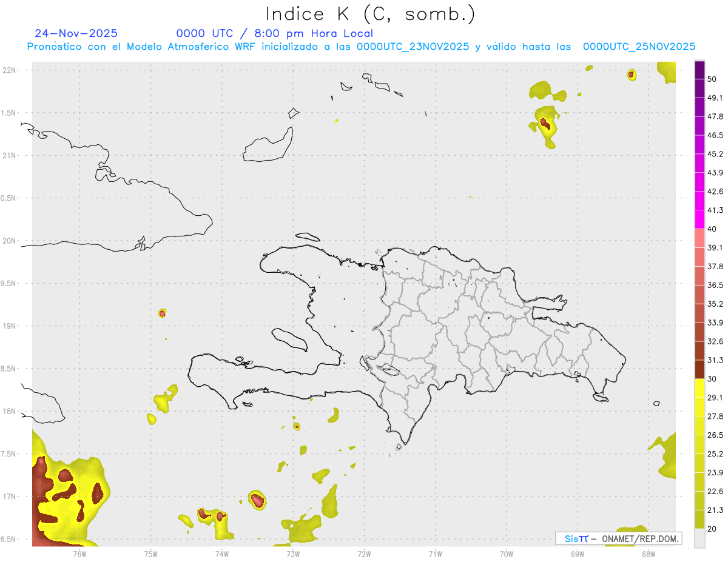Click colorbar value "31.3"
Image resolution: width=728 pixels, height=562 pixels.
pos(715,360)
